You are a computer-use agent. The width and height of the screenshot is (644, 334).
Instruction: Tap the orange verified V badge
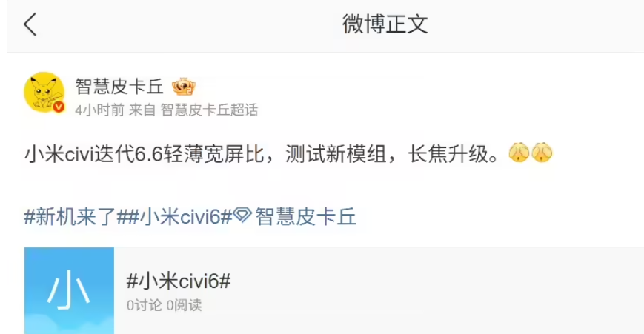(59, 107)
